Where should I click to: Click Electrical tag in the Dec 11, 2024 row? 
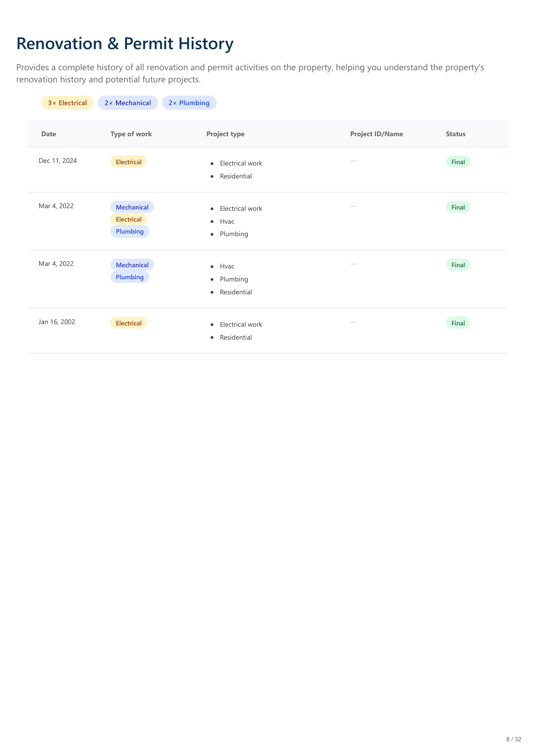(x=128, y=162)
